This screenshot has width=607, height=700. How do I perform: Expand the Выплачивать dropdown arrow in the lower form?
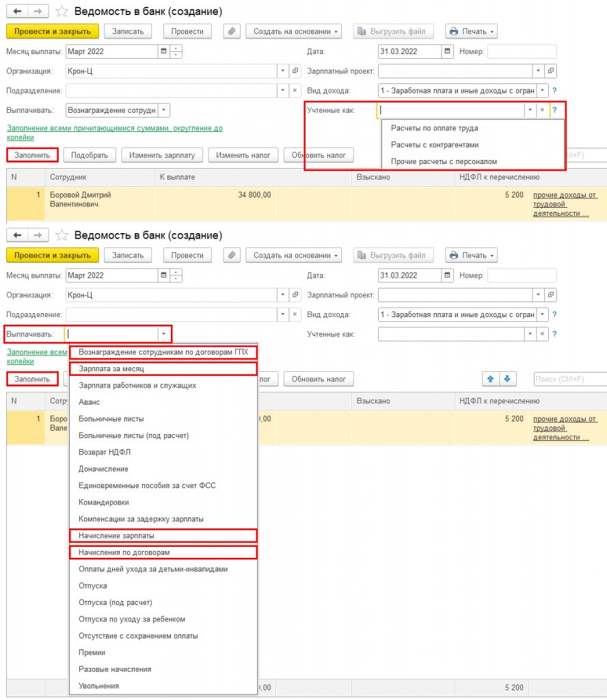pyautogui.click(x=163, y=334)
